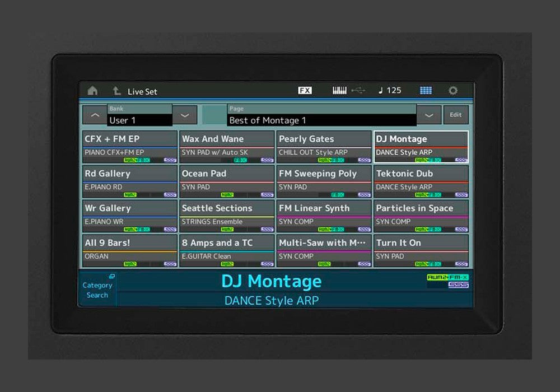Select the CFX + FM EP slot

pyautogui.click(x=130, y=147)
